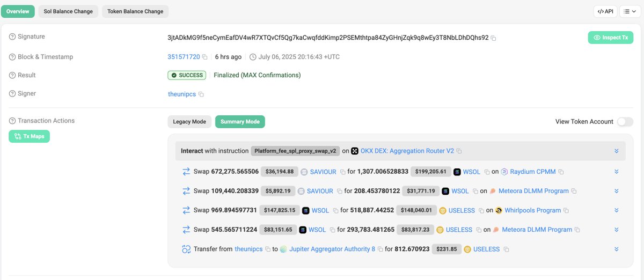Copy USELESS token in Whirlpools swap row
Image resolution: width=644 pixels, height=280 pixels.
(x=481, y=211)
